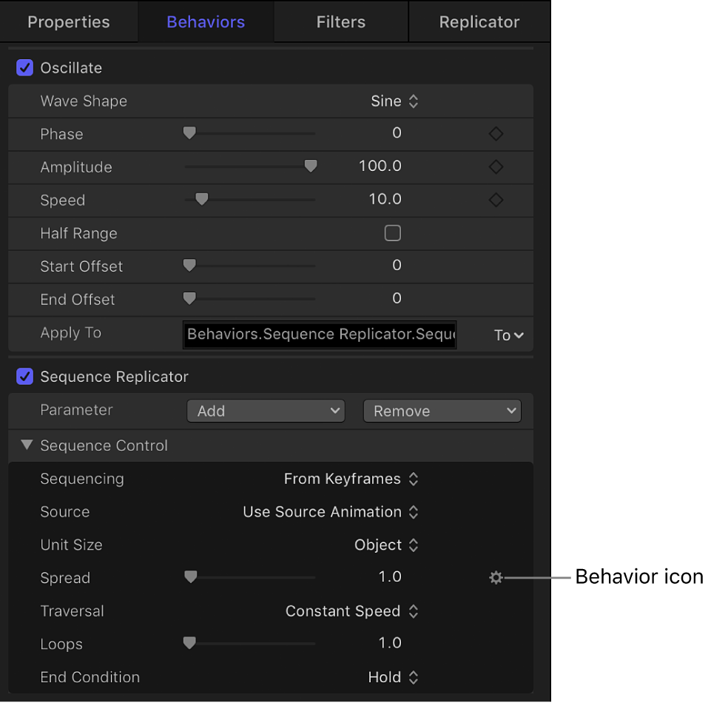728x703 pixels.
Task: Disable the Sequence Replicator behavior
Action: [x=24, y=377]
